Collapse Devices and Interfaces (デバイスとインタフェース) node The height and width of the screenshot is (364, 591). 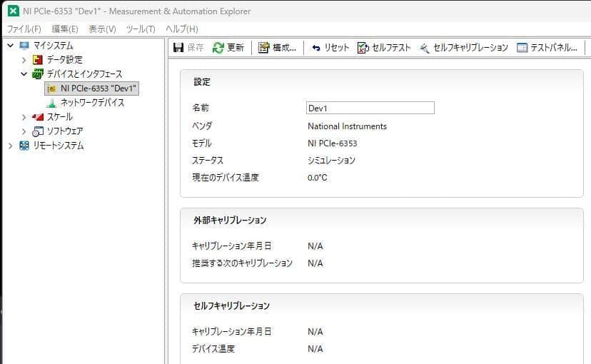[x=24, y=74]
